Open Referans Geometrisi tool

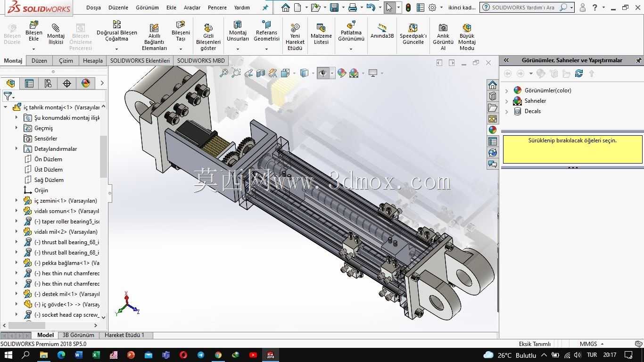pyautogui.click(x=266, y=31)
